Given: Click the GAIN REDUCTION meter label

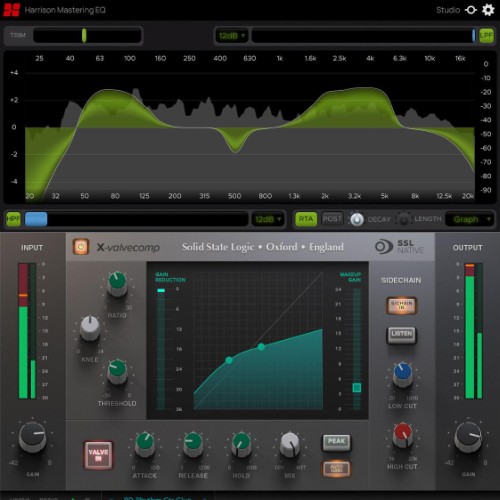Looking at the screenshot, I should tap(170, 277).
